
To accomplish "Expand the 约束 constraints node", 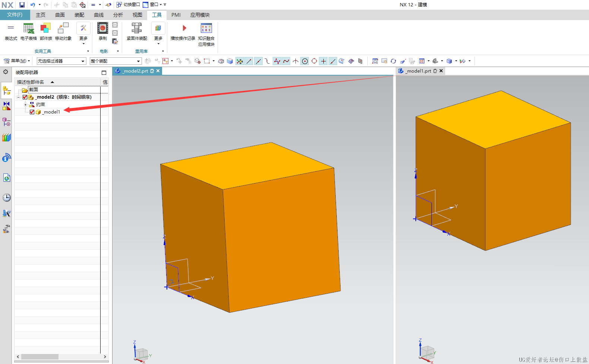I will [x=25, y=105].
